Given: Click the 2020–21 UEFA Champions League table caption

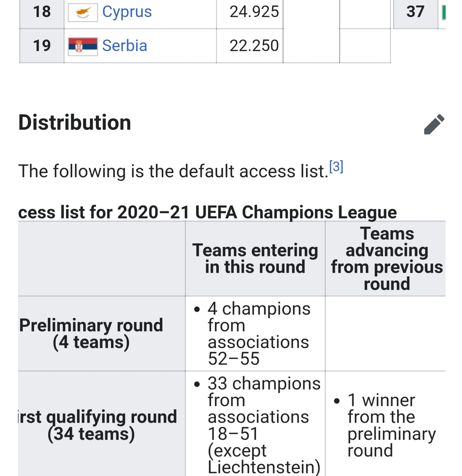Looking at the screenshot, I should tap(208, 212).
